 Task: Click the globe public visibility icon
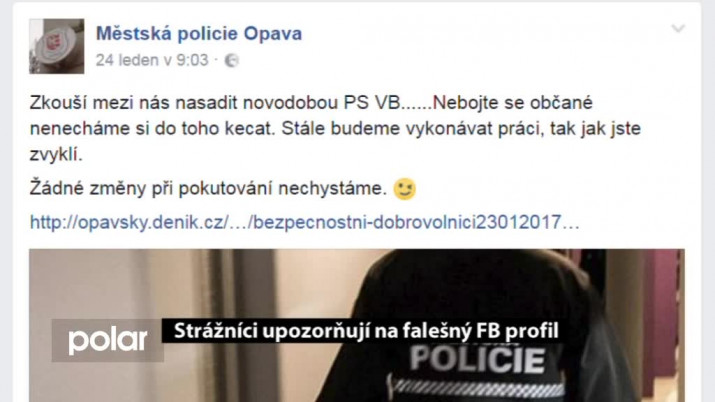(x=232, y=60)
